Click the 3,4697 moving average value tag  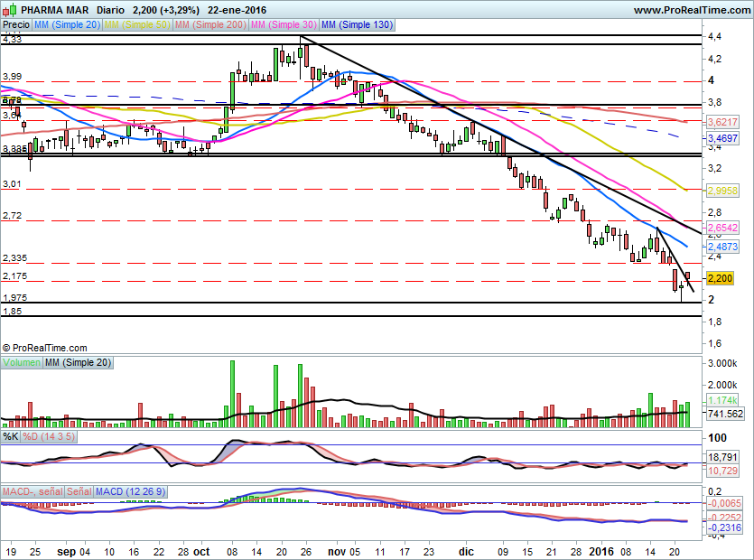[x=722, y=138]
